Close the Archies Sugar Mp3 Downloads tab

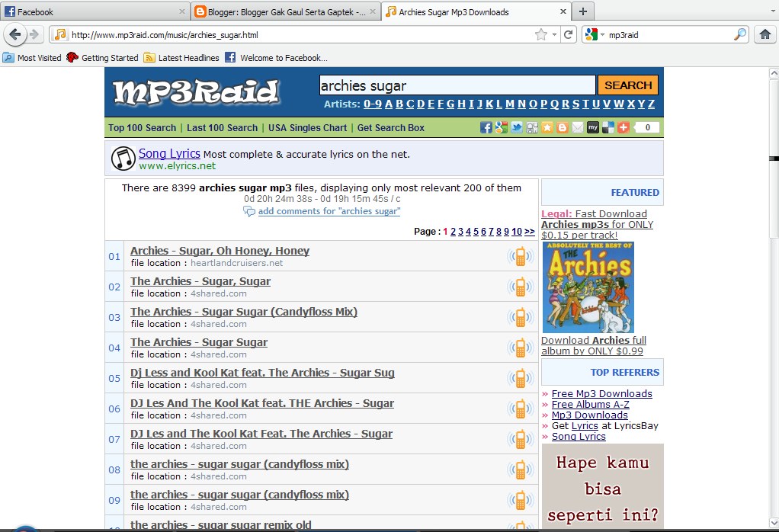coord(563,11)
